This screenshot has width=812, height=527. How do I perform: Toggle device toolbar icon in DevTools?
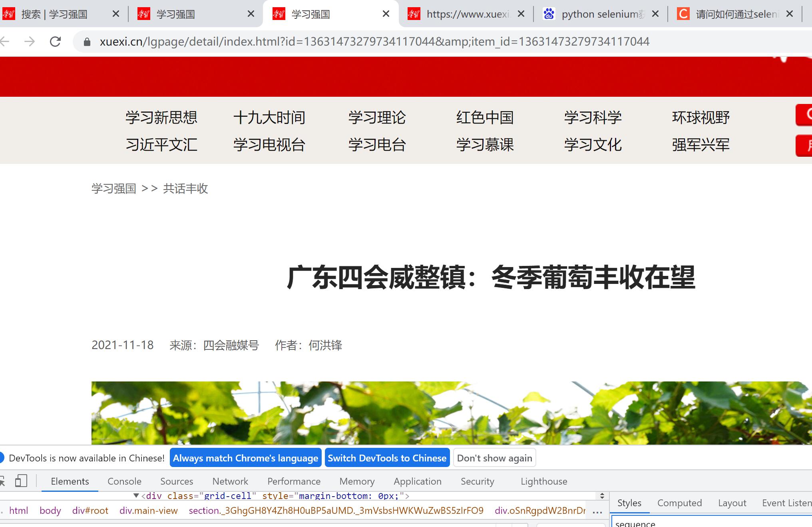point(21,481)
